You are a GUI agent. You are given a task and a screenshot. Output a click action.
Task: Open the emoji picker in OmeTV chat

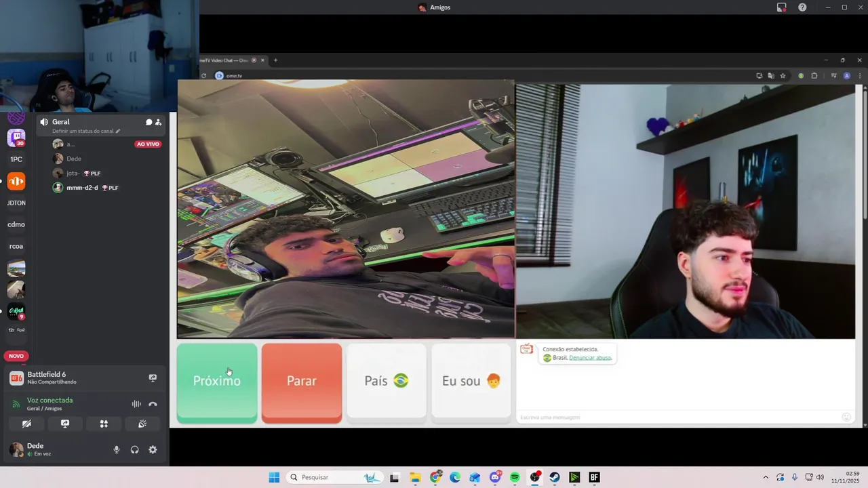click(x=846, y=417)
